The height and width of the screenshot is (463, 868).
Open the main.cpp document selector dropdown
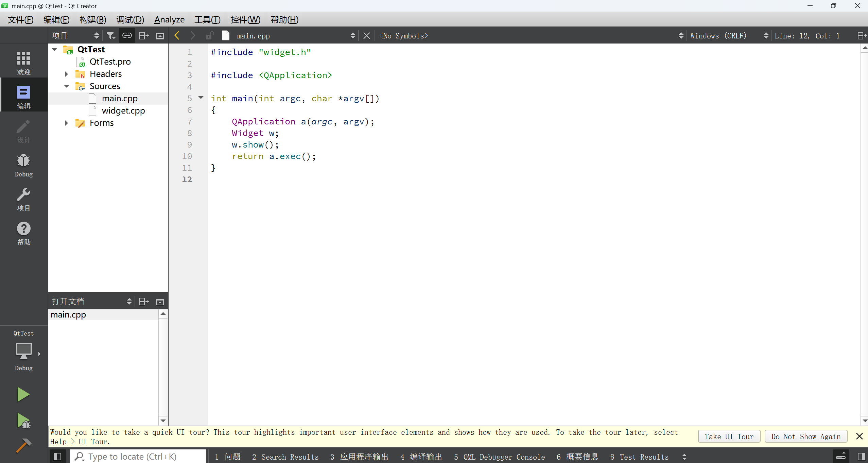[296, 36]
